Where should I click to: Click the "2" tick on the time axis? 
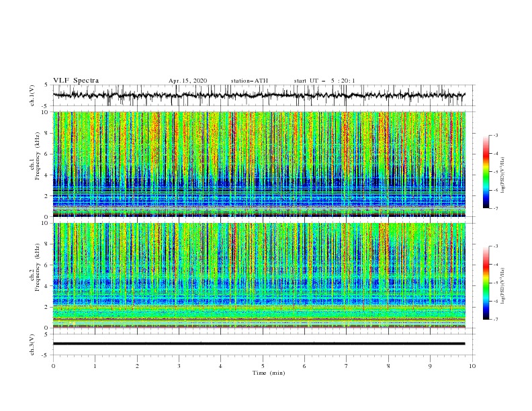tap(137, 366)
